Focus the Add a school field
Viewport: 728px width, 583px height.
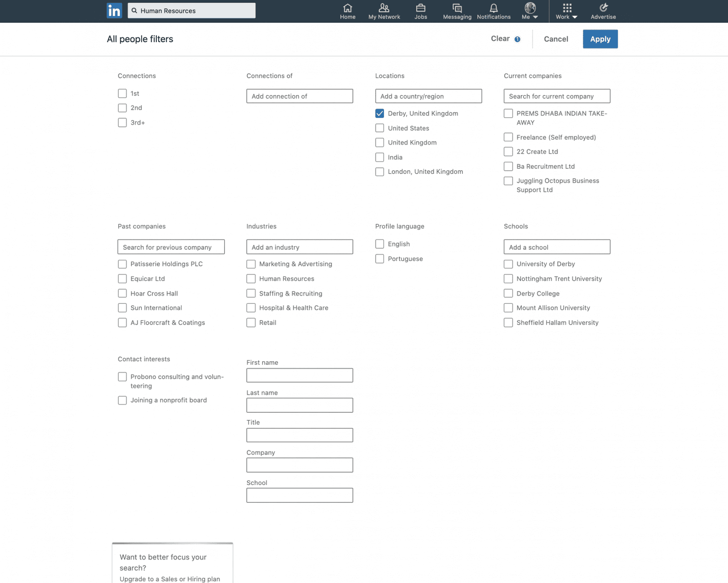coord(557,247)
